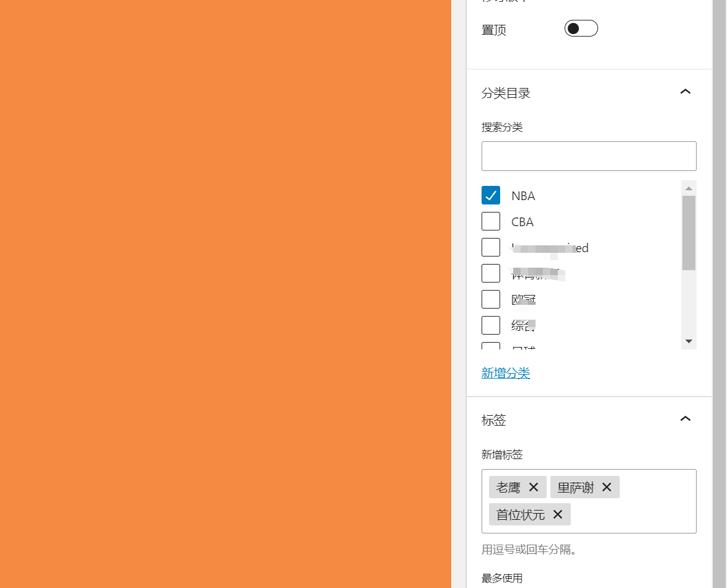727x588 pixels.
Task: Uncheck the NBA category
Action: [491, 195]
